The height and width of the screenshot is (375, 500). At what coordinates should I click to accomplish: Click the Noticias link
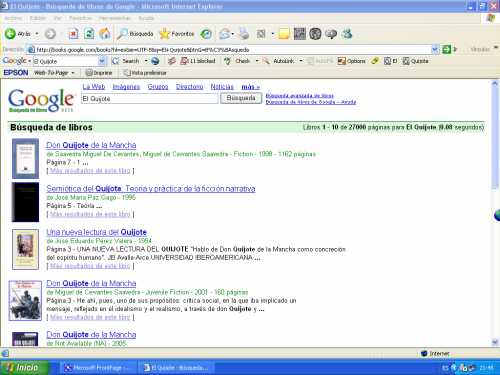[222, 87]
